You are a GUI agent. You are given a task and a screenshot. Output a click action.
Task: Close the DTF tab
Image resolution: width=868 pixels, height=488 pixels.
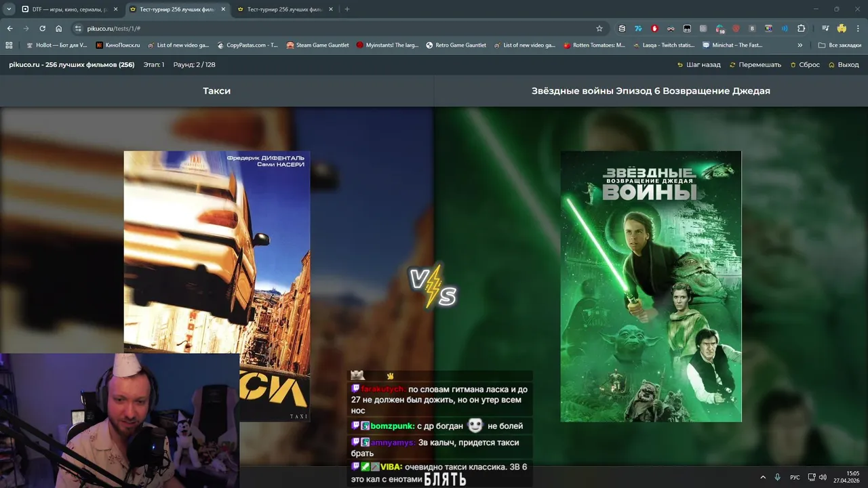point(115,9)
